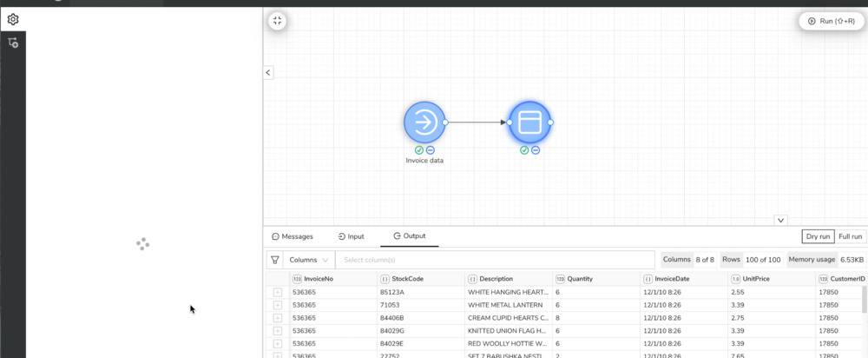Click the Quantity cell with value 8
Image resolution: width=868 pixels, height=358 pixels.
596,318
